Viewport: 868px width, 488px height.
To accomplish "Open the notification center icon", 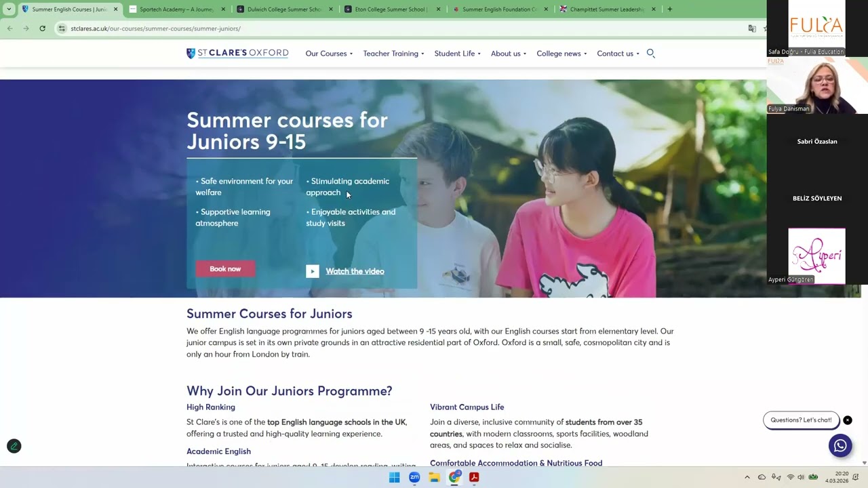I will click(856, 477).
